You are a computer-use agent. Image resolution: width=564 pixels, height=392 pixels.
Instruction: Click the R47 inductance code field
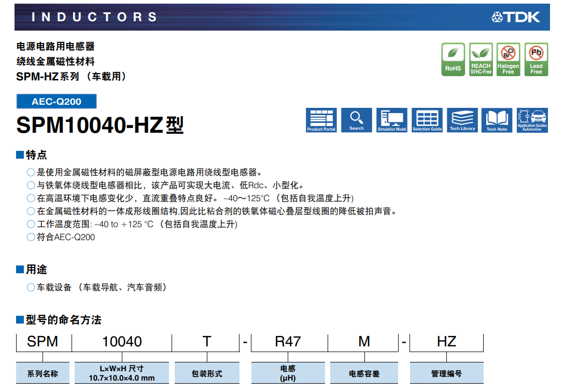(x=288, y=342)
